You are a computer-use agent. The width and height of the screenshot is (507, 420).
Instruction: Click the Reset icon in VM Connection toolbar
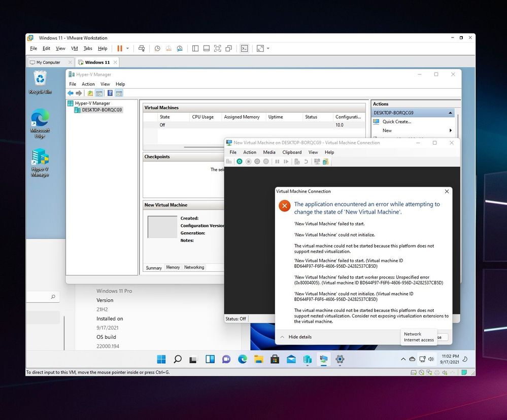[x=286, y=161]
